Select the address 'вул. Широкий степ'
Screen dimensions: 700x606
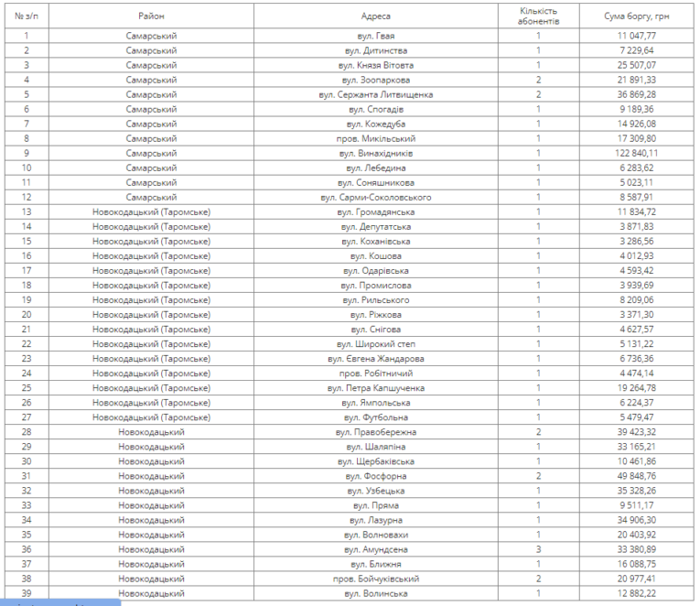pyautogui.click(x=376, y=343)
